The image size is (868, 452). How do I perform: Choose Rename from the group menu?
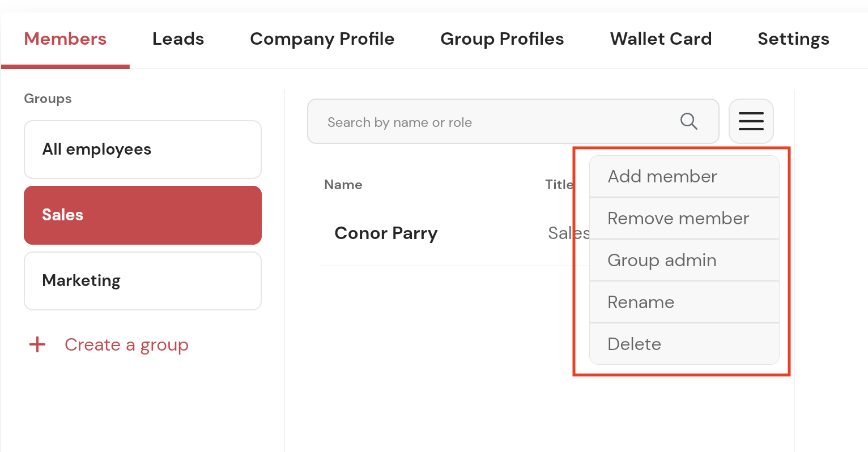click(684, 302)
